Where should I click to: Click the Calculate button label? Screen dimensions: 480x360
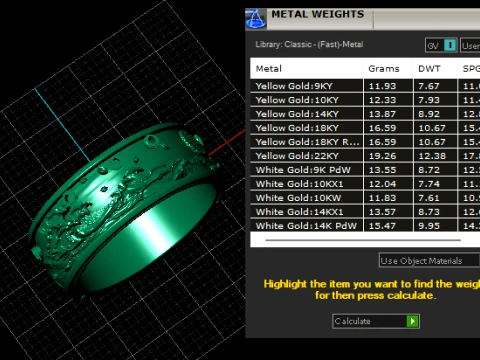[x=352, y=321]
